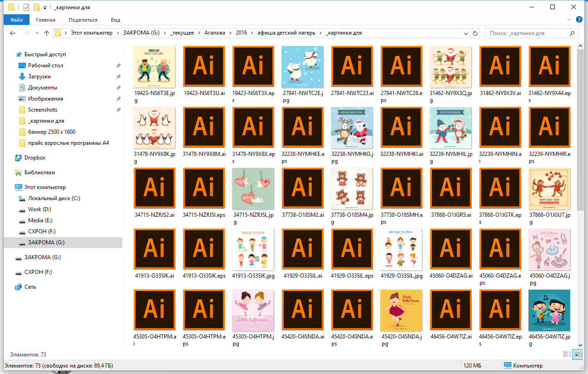
Task: Select the 19423-NS6T3X.eps file icon
Action: pos(253,67)
